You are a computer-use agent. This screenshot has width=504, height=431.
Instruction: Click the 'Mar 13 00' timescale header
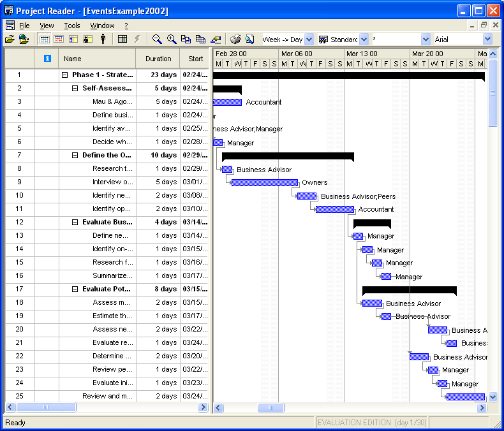(376, 54)
